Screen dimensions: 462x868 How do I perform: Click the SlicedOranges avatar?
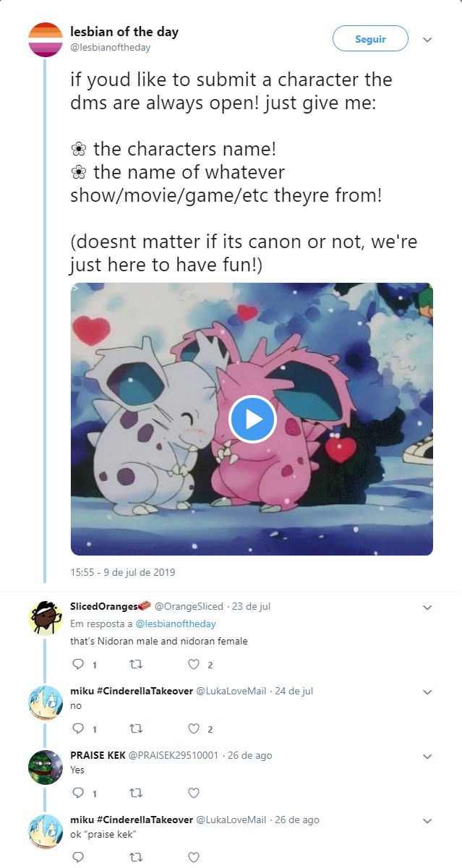[x=45, y=617]
